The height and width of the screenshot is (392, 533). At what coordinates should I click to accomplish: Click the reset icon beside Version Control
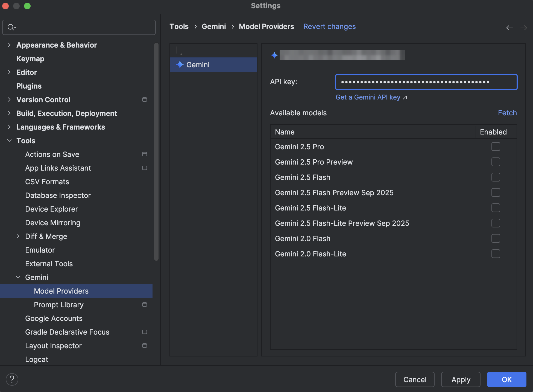click(145, 100)
